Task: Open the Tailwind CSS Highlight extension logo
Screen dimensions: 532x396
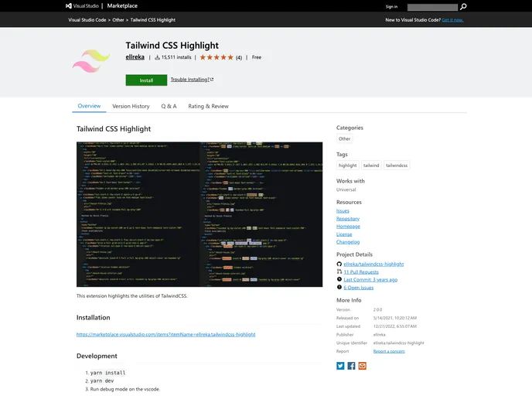Action: tap(91, 61)
